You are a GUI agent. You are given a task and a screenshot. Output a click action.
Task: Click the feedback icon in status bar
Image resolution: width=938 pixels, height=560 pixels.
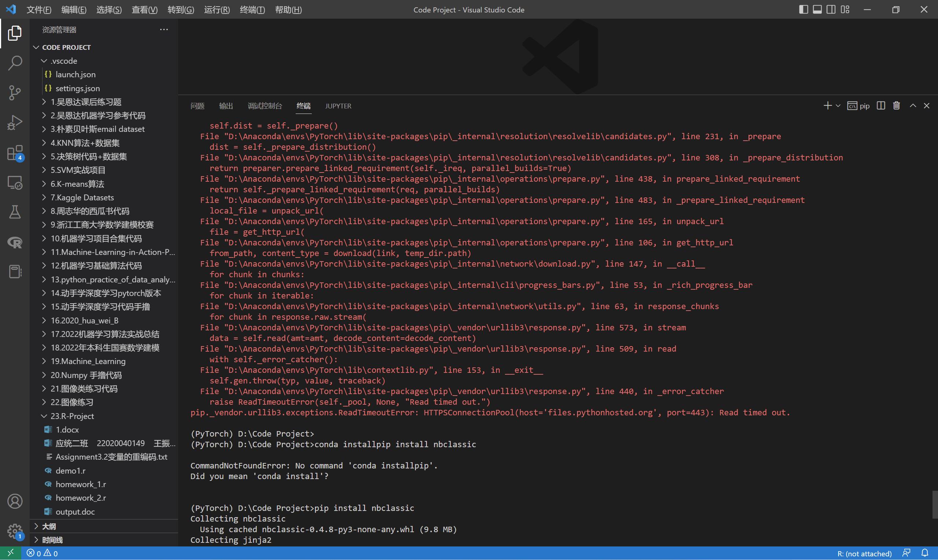(x=906, y=553)
